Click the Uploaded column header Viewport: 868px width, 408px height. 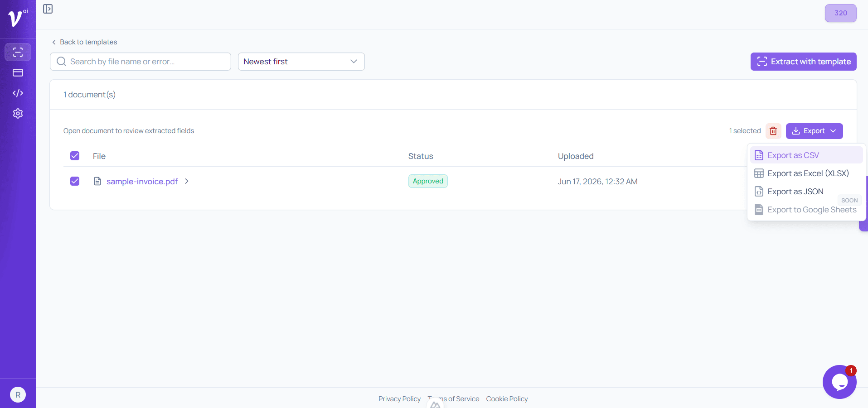pyautogui.click(x=576, y=156)
